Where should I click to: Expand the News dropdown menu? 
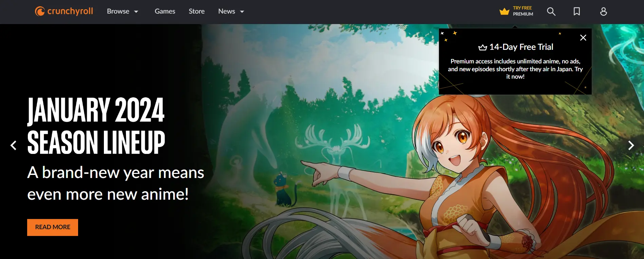231,12
